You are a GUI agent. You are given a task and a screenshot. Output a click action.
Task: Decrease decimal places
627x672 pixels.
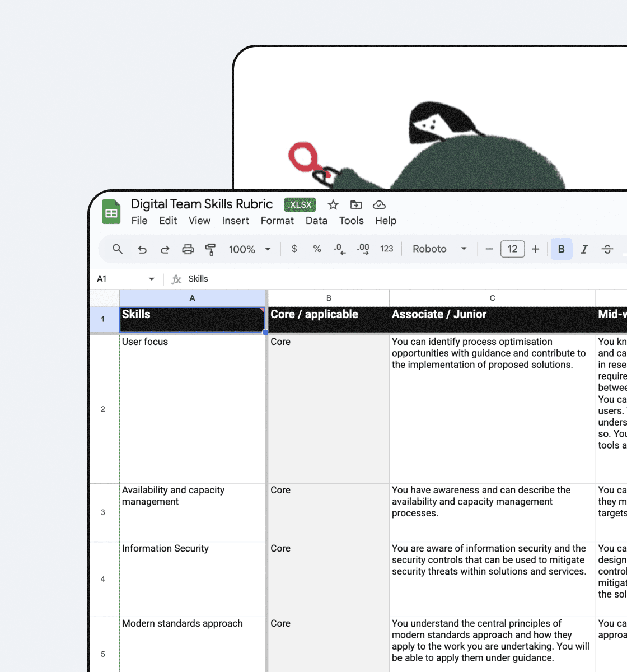coord(340,249)
